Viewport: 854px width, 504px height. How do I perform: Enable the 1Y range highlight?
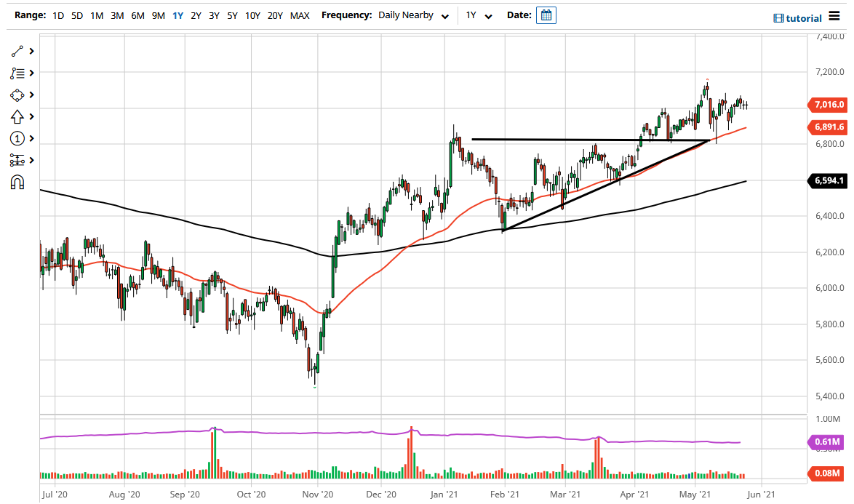tap(177, 15)
